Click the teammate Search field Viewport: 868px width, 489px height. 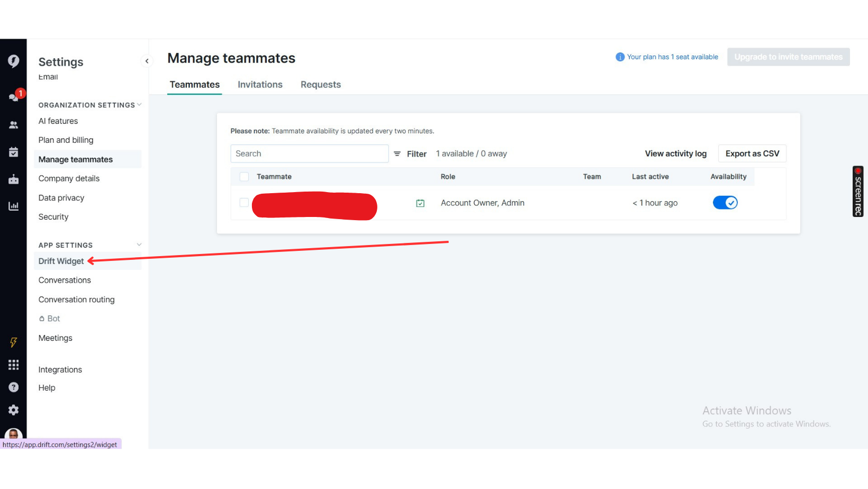point(310,153)
